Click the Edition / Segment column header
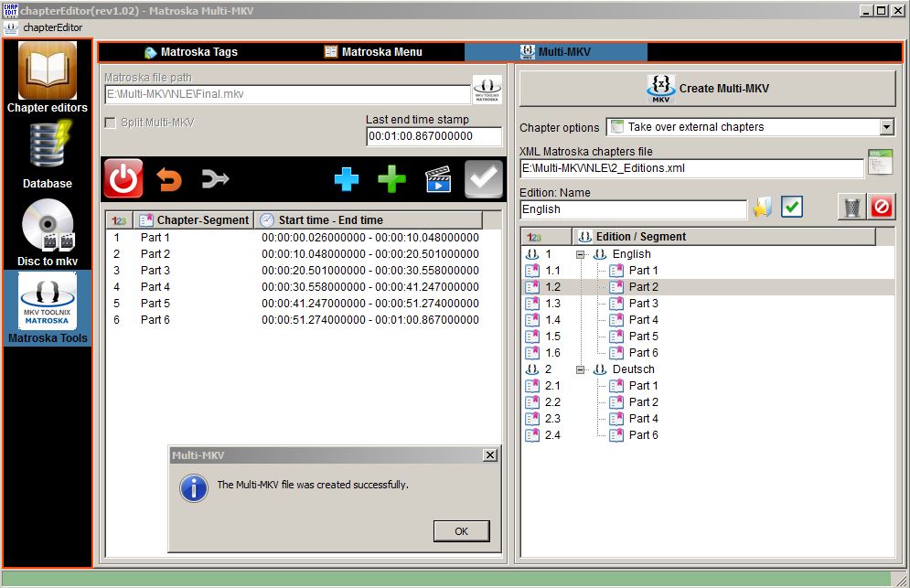The width and height of the screenshot is (910, 588). click(723, 236)
